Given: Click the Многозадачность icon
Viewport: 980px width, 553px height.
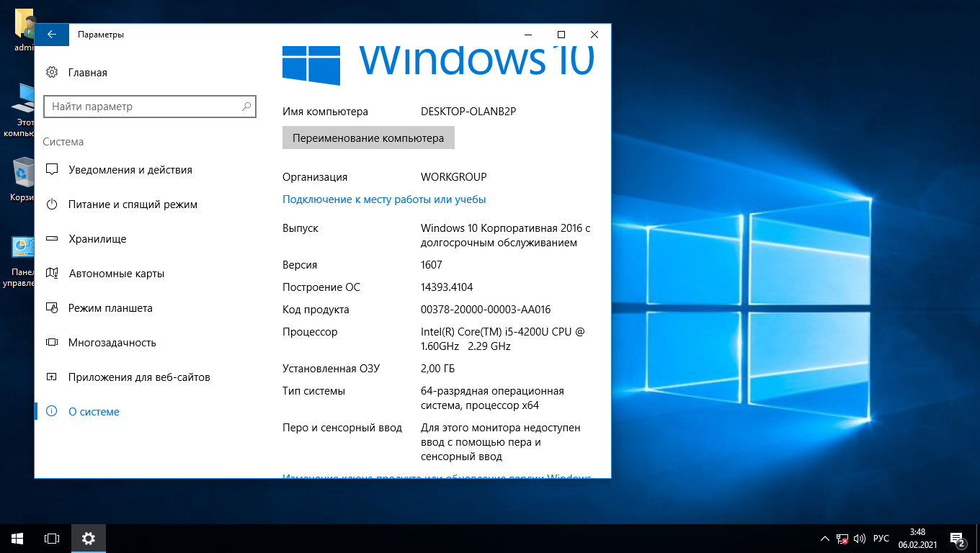Looking at the screenshot, I should pos(52,343).
